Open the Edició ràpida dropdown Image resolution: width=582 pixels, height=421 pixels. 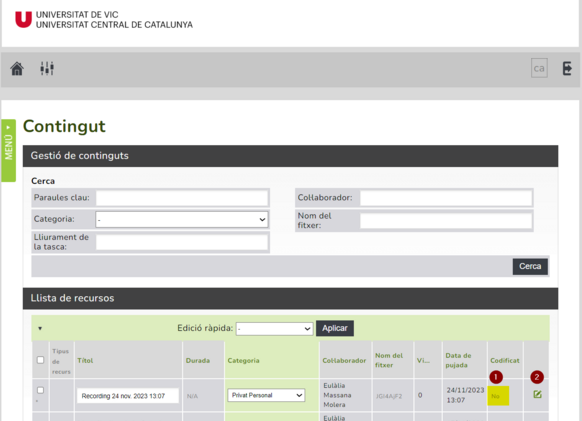[x=274, y=329]
